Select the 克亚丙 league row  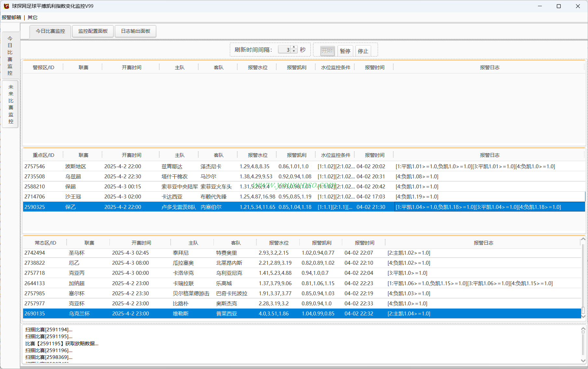click(302, 273)
